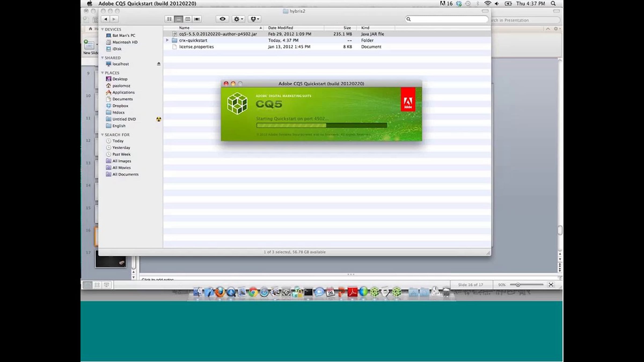This screenshot has height=362, width=644.
Task: Adjust the PowerPoint zoom slider
Action: point(518,285)
